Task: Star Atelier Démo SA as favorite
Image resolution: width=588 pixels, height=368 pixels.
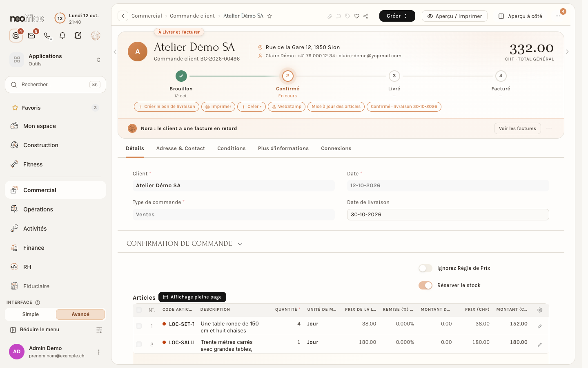Action: pyautogui.click(x=269, y=16)
